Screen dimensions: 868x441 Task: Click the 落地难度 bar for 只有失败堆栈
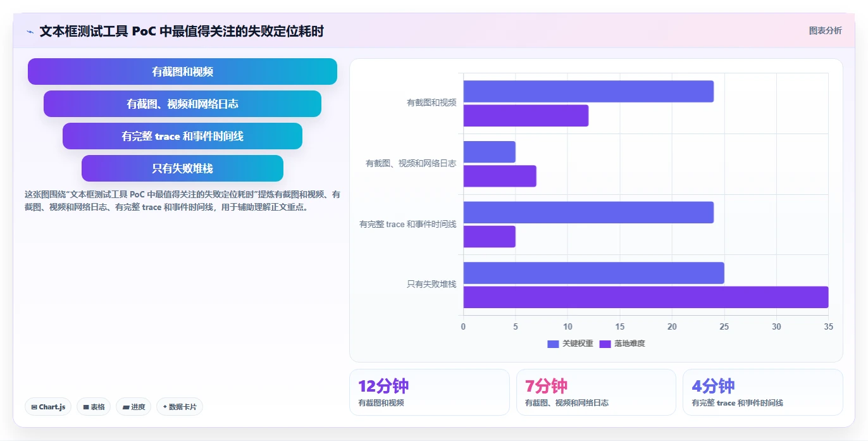click(x=646, y=297)
